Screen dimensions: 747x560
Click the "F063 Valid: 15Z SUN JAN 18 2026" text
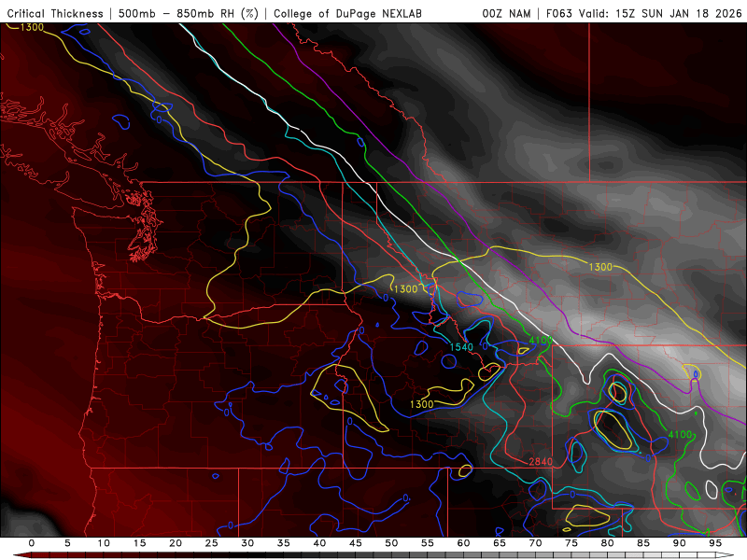pos(644,14)
